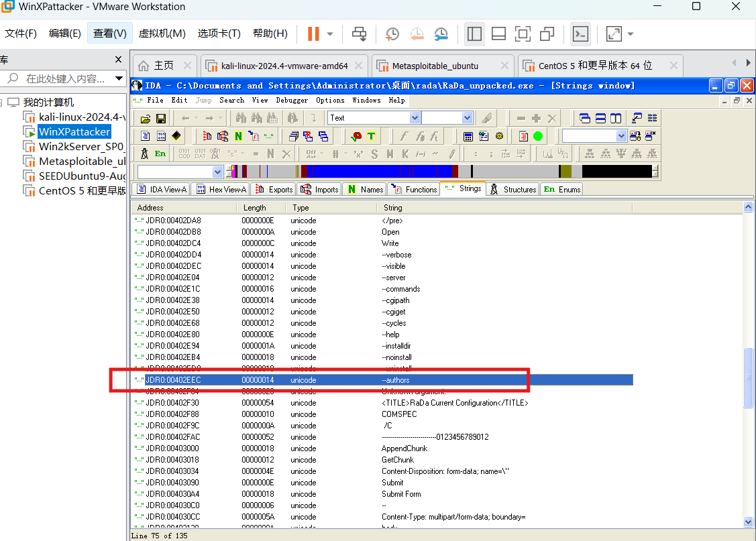Switch to the Imports tab
Image resolution: width=756 pixels, height=541 pixels.
pyautogui.click(x=320, y=189)
